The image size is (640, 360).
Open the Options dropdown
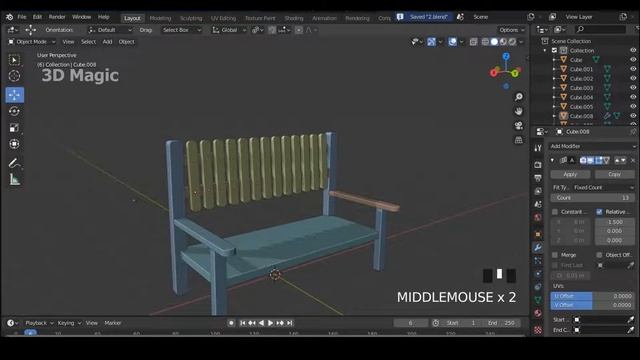[511, 30]
